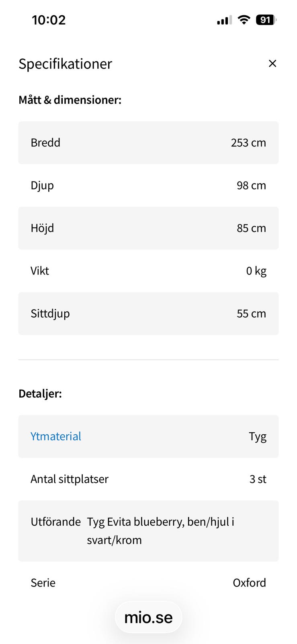This screenshot has height=644, width=297.
Task: Select the Djup 98 cm row
Action: 148,186
